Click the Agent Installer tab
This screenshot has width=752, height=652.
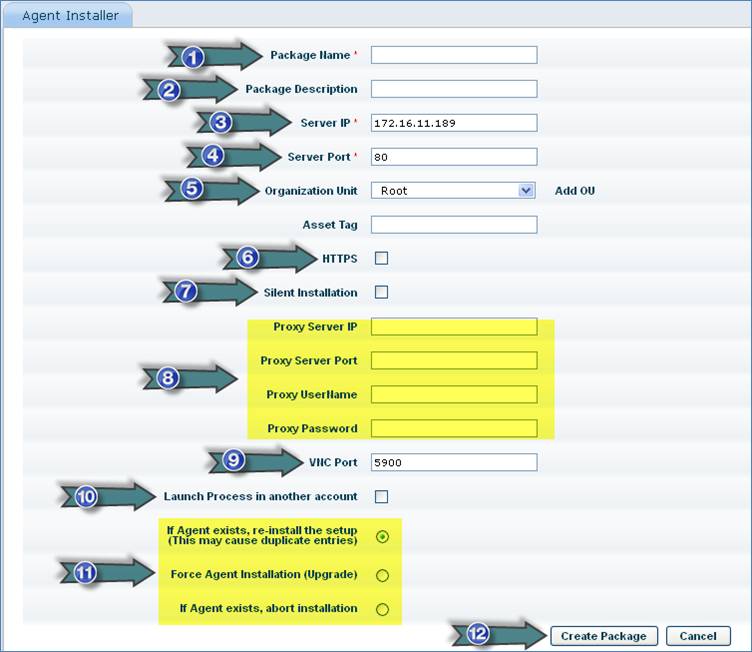[70, 15]
